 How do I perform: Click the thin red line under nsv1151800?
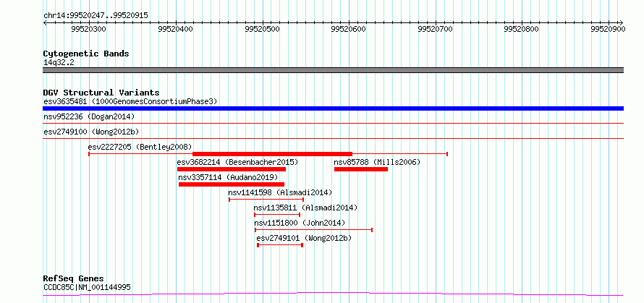point(313,230)
